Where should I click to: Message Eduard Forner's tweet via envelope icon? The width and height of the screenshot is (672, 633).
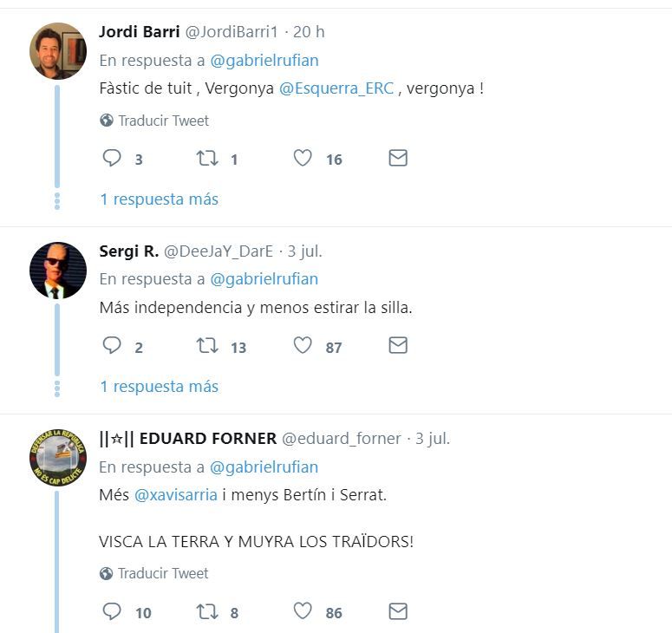(x=397, y=611)
